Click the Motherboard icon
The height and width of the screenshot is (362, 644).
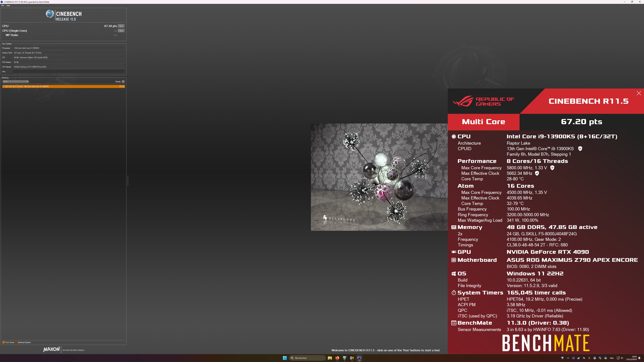coord(453,260)
